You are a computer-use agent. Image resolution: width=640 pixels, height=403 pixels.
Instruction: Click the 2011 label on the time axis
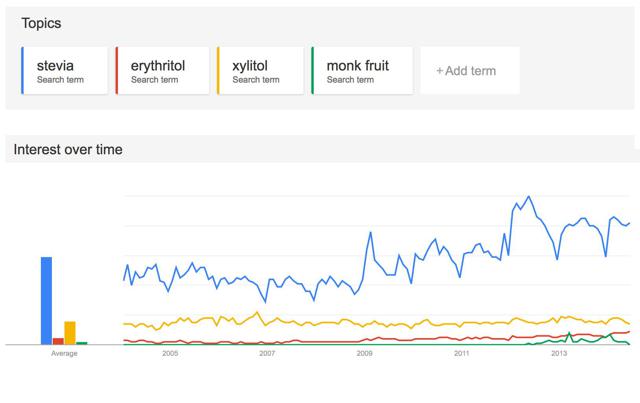[462, 353]
